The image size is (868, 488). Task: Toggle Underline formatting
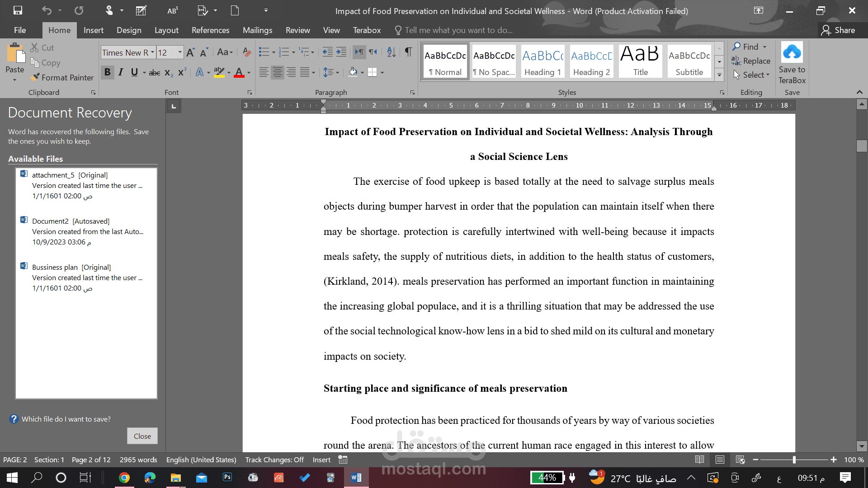[x=134, y=72]
